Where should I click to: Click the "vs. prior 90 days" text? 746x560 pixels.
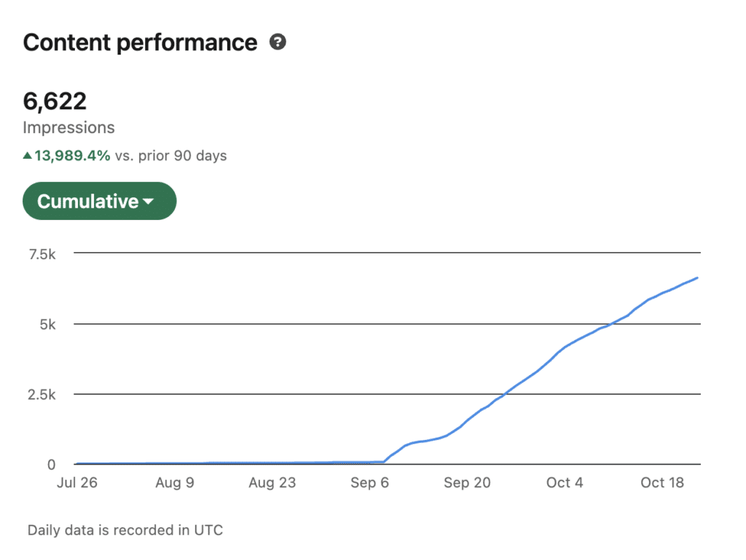click(x=170, y=156)
